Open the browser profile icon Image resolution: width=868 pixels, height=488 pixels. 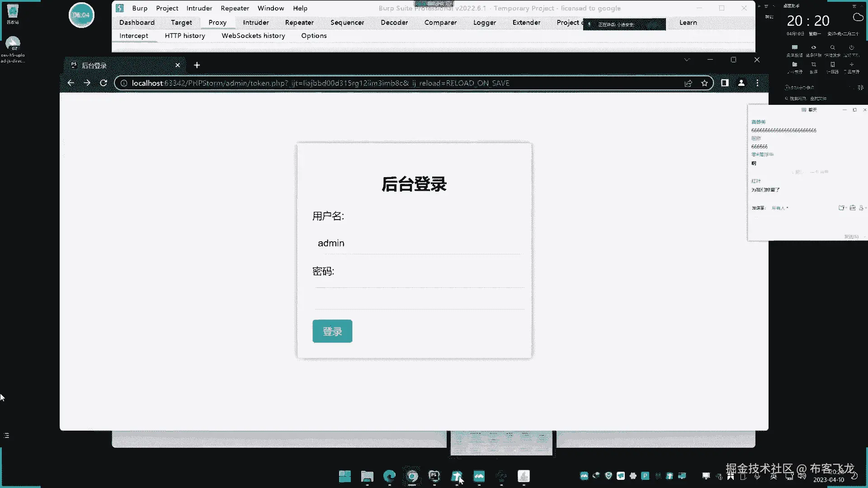741,83
